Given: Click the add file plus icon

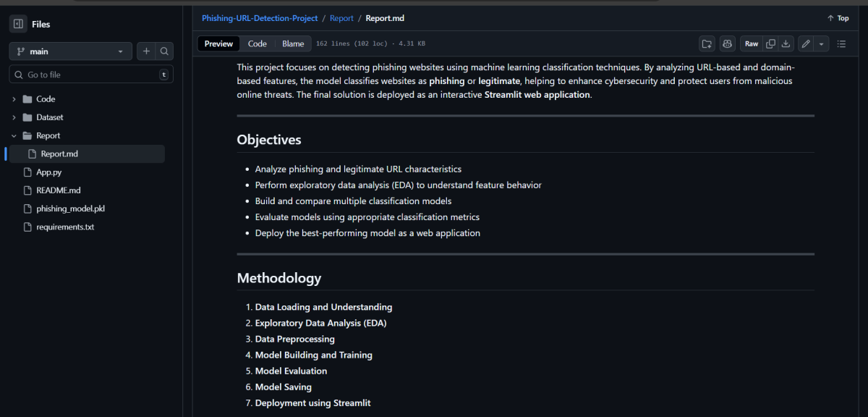Looking at the screenshot, I should (147, 51).
